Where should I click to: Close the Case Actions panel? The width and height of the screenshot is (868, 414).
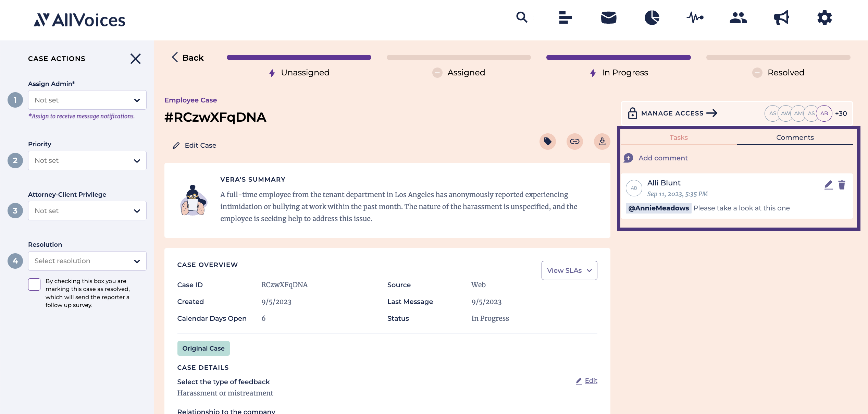tap(136, 59)
